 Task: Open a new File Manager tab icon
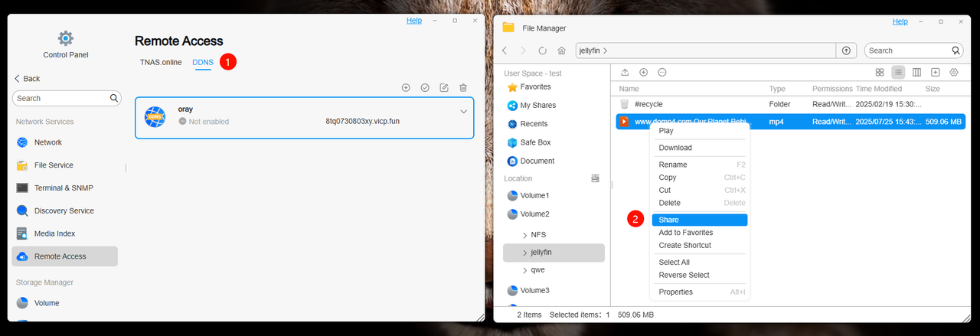click(x=936, y=72)
